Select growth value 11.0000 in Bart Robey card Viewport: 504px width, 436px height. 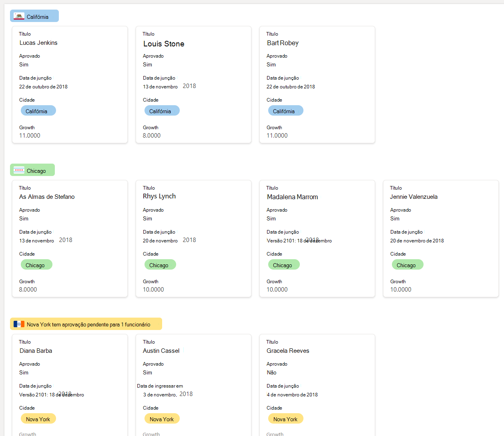277,136
